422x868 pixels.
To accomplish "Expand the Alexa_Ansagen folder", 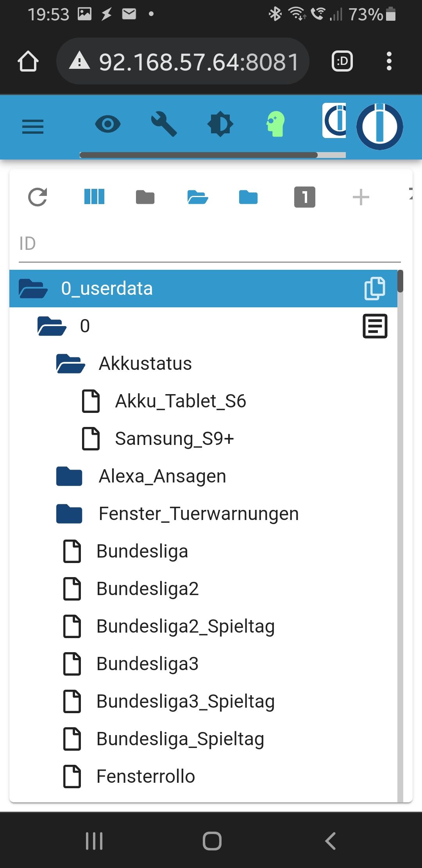I will pyautogui.click(x=69, y=476).
